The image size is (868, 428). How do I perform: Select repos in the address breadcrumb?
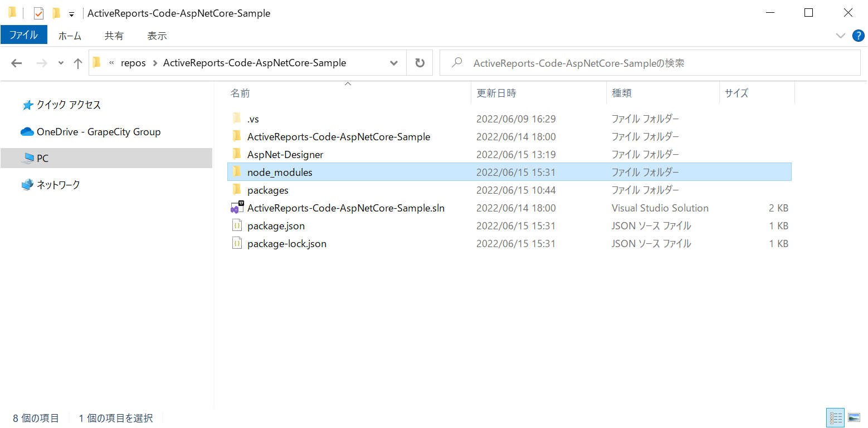[133, 63]
